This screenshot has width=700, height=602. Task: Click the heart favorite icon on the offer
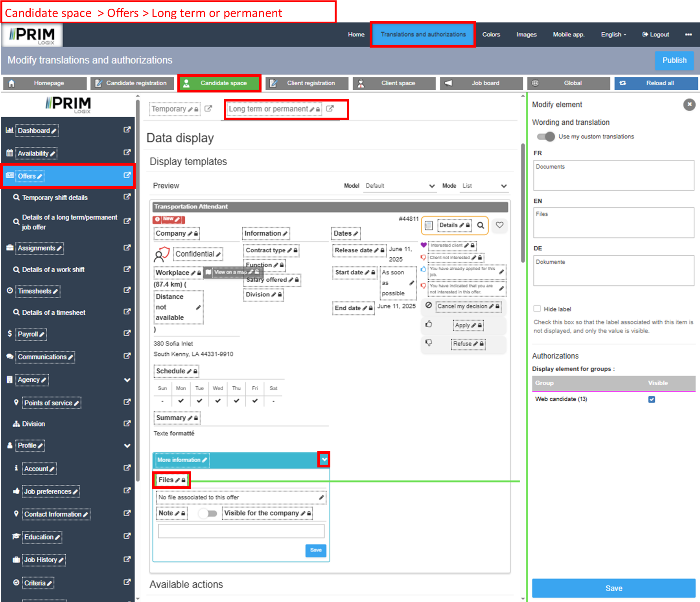click(499, 225)
